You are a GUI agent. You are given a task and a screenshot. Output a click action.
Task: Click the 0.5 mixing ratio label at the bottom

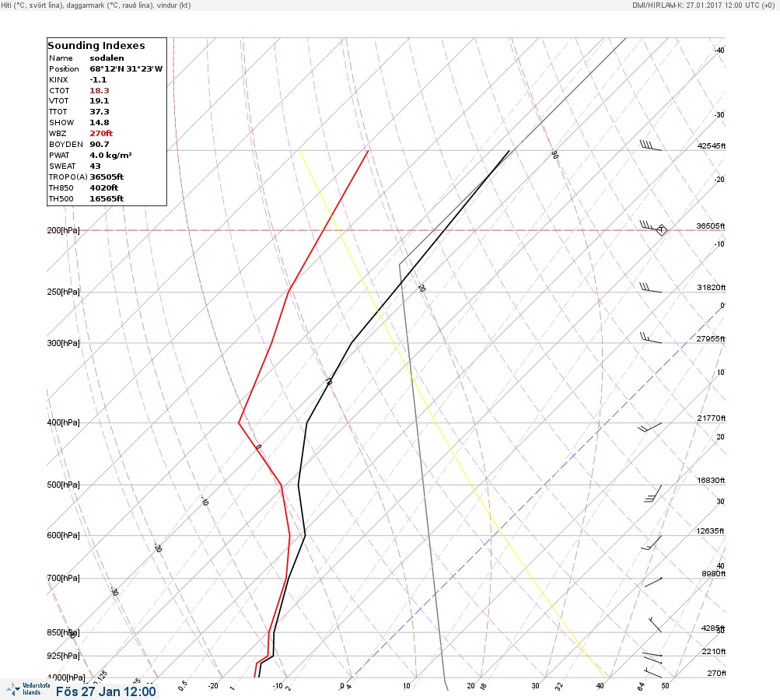[183, 685]
